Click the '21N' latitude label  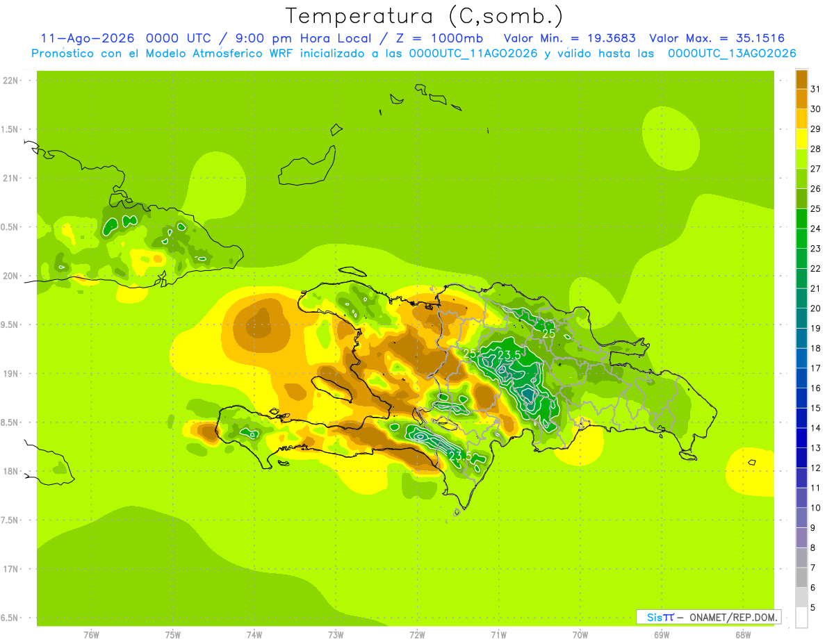(11, 178)
